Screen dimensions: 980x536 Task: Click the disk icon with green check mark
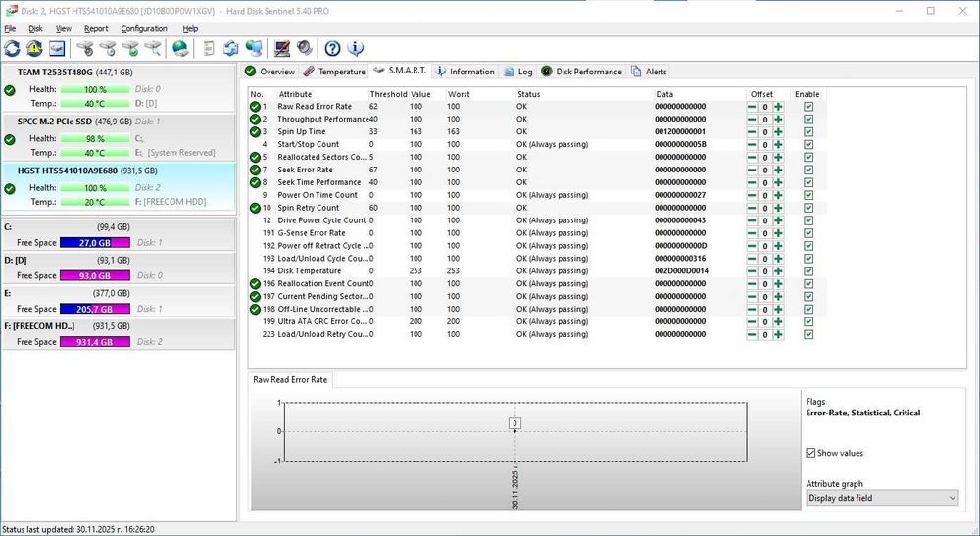[130, 48]
